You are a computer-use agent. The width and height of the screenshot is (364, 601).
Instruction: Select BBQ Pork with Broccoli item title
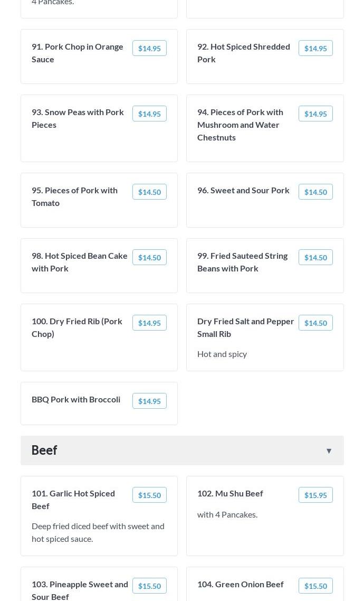click(76, 399)
